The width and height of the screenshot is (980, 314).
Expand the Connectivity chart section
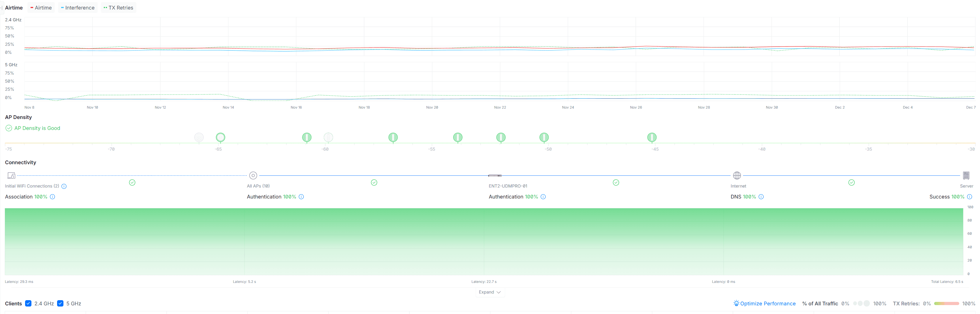pyautogui.click(x=490, y=292)
